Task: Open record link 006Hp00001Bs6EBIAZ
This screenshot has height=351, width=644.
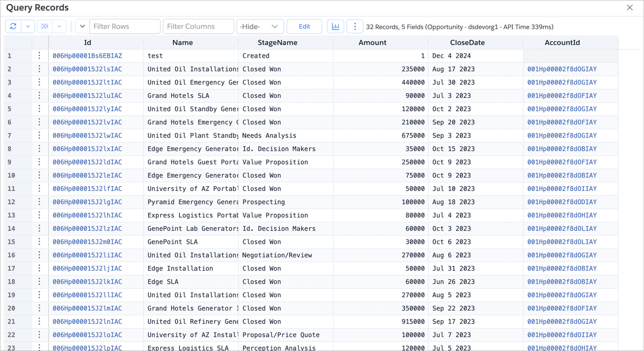Action: click(x=87, y=56)
